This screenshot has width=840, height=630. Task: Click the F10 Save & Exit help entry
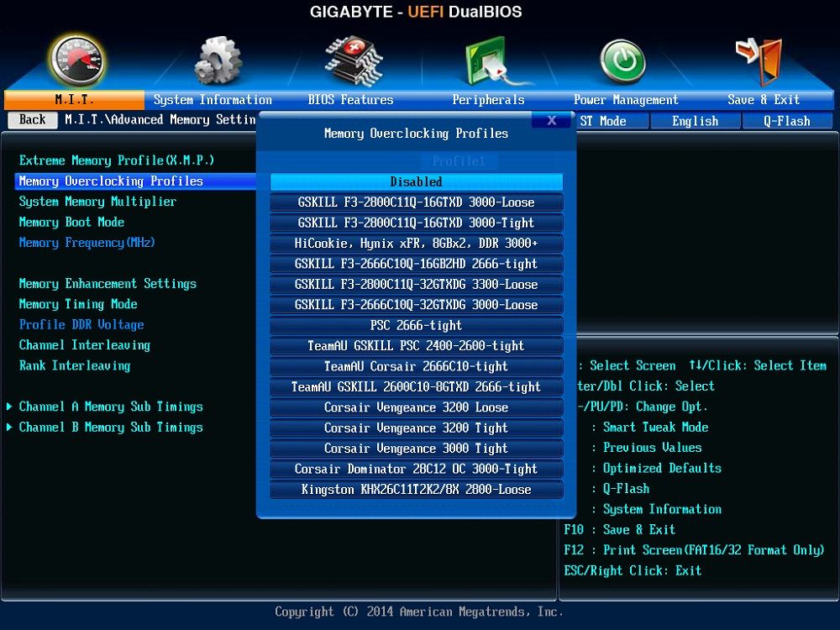tap(619, 529)
